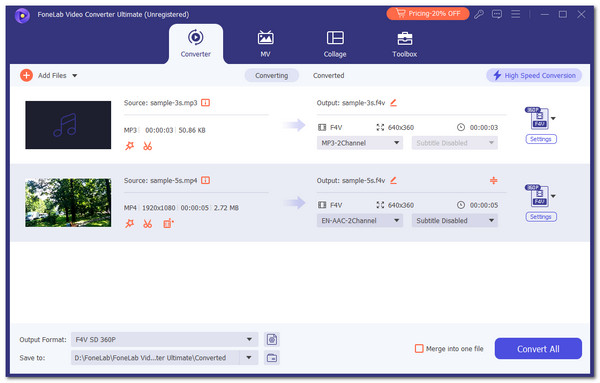Click the F4V film icon in sample-5s output

(322, 205)
